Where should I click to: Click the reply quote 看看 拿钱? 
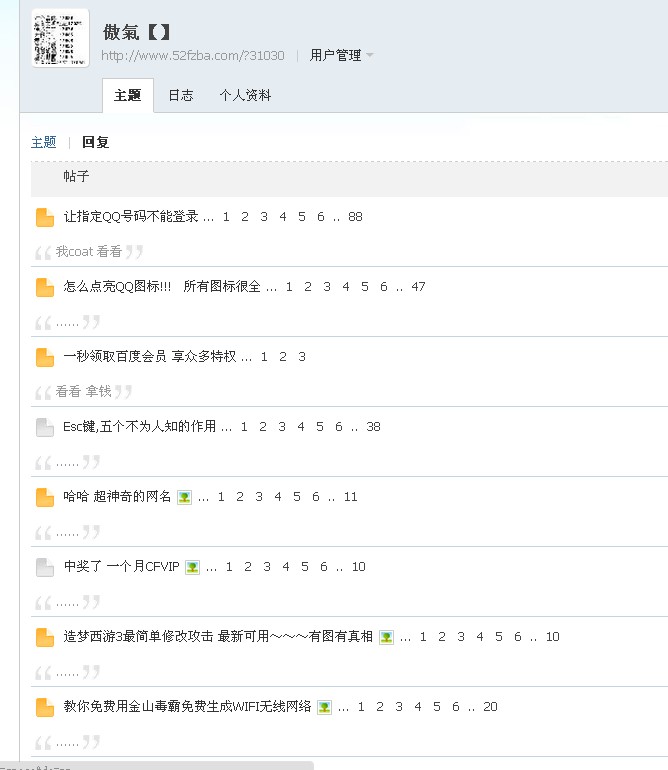pyautogui.click(x=83, y=391)
